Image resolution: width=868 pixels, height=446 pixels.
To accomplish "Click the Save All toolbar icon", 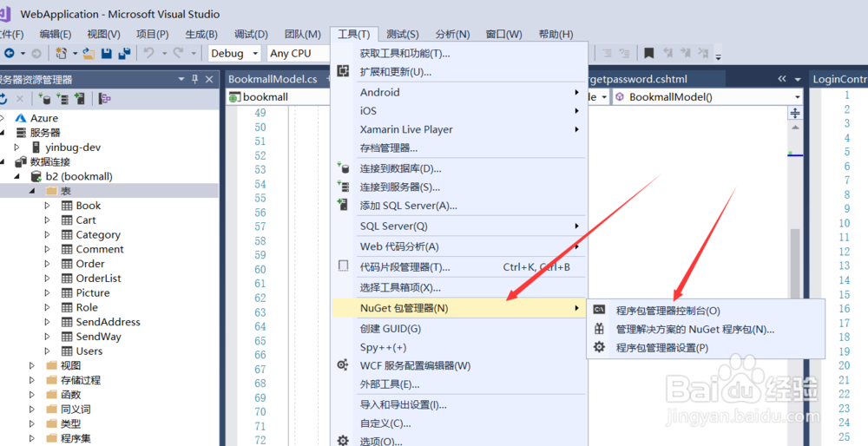I will click(x=124, y=53).
